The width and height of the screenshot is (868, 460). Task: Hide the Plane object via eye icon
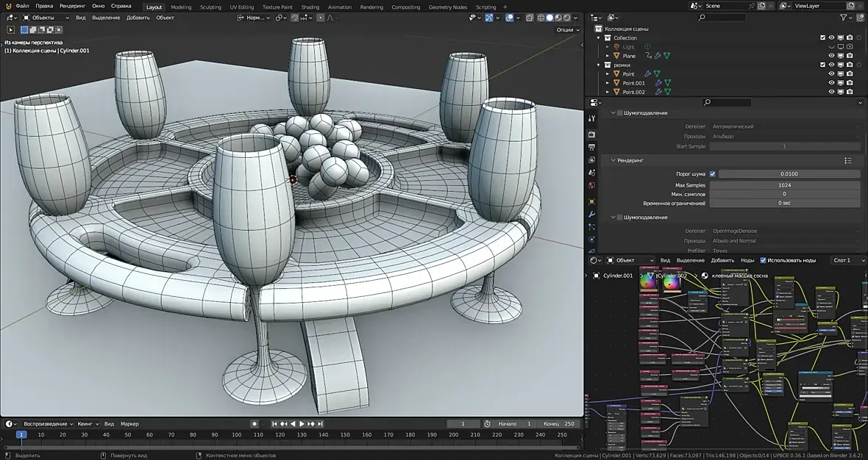[832, 56]
